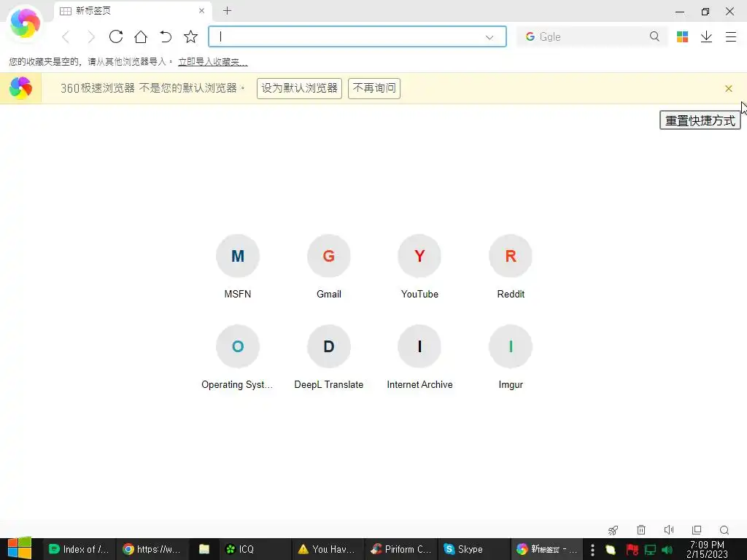The height and width of the screenshot is (560, 747).
Task: Go back with the back arrow
Action: pyautogui.click(x=66, y=36)
